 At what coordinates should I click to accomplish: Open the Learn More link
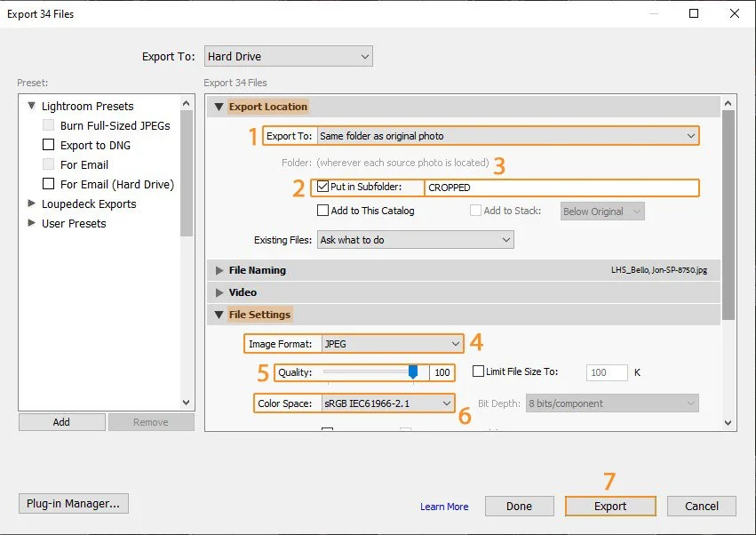tap(444, 507)
